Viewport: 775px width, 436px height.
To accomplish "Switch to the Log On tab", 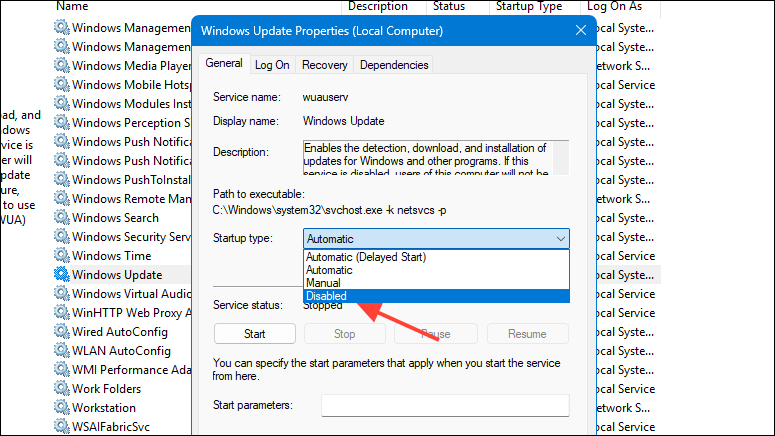I will click(x=272, y=65).
